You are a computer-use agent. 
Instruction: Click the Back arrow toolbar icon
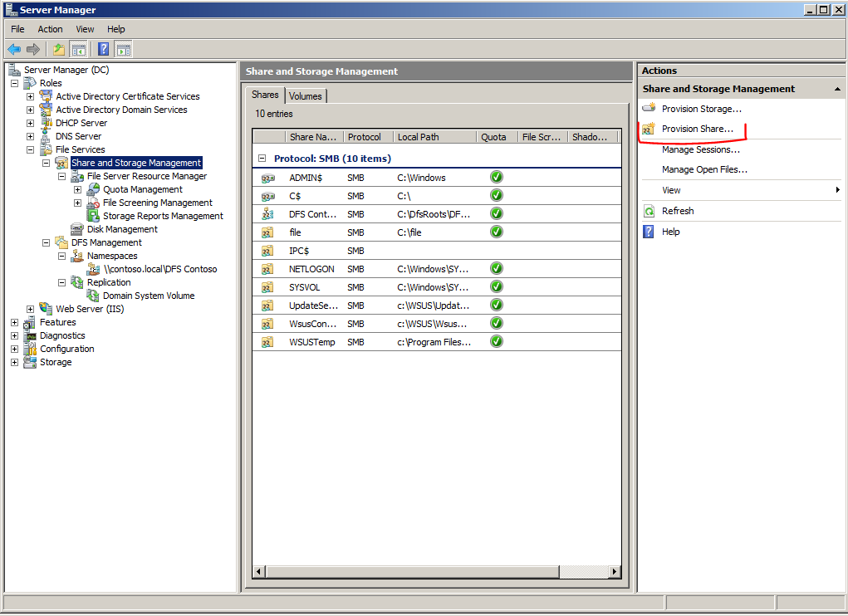15,50
